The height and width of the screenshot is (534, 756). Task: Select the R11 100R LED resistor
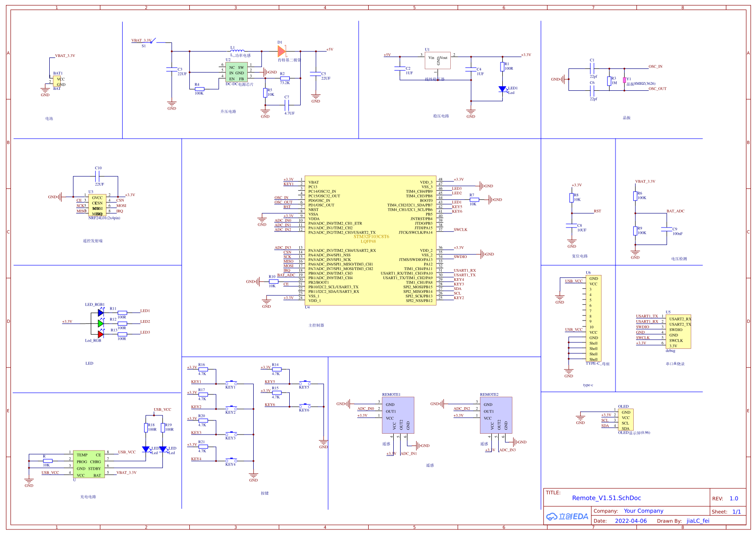(122, 313)
